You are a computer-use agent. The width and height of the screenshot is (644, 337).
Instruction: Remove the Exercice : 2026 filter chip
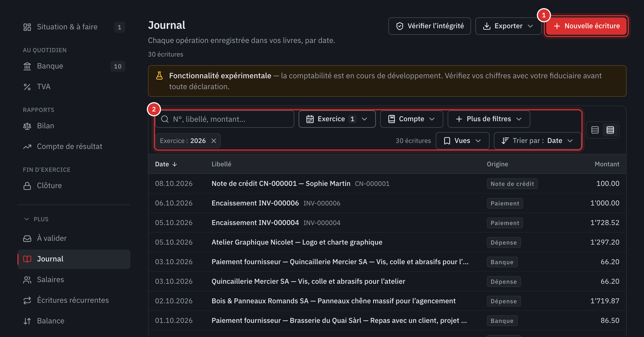[x=214, y=141]
